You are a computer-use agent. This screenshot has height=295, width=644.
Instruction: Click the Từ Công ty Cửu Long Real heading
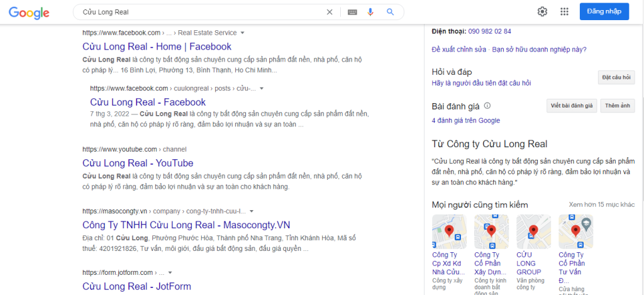click(489, 144)
